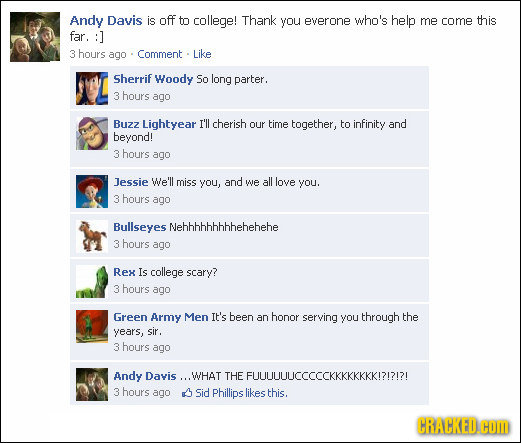
Task: Open Andy Davis's main profile picture
Action: [x=35, y=37]
